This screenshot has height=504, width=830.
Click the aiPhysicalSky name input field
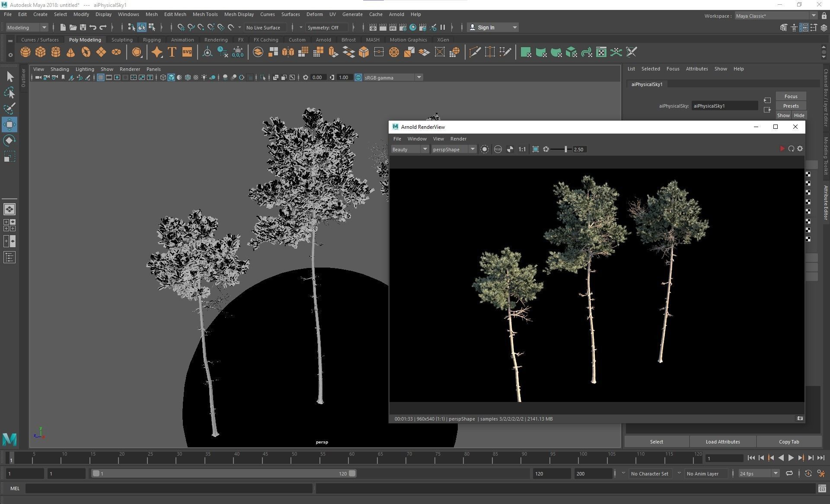(x=725, y=106)
